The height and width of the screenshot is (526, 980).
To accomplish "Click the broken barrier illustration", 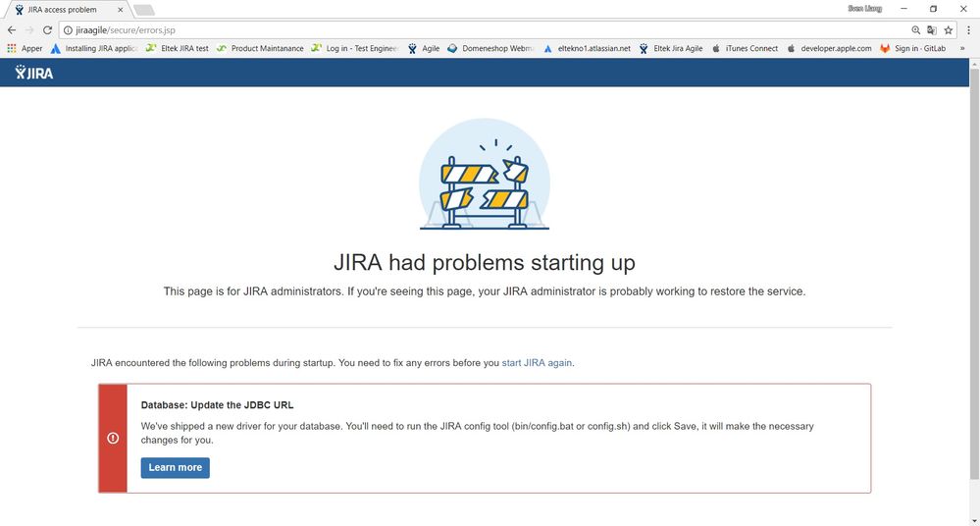I will click(485, 175).
